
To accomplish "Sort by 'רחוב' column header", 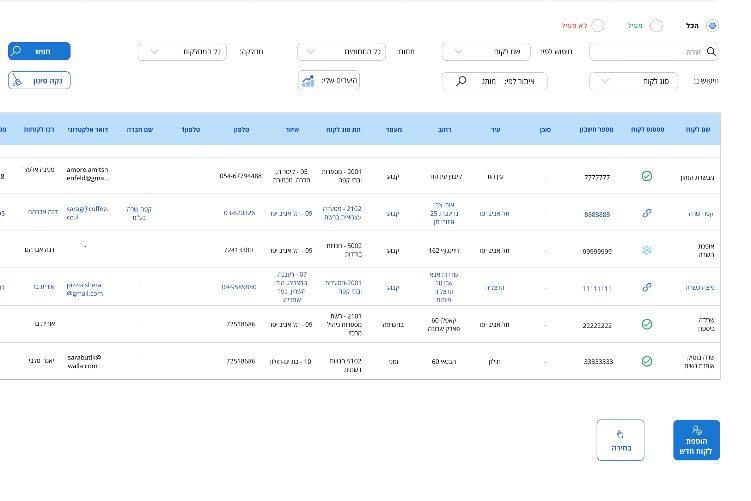I will (444, 130).
